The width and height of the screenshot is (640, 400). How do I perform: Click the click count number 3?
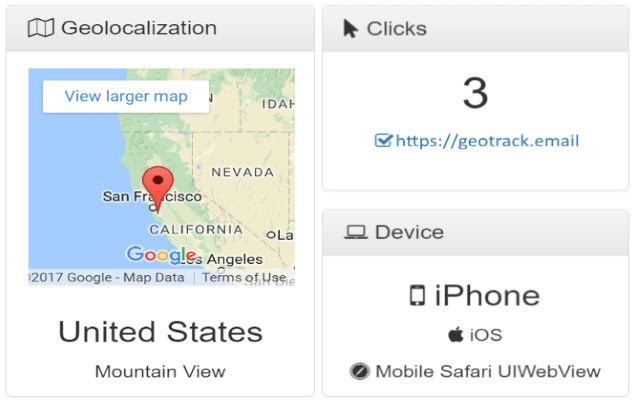[x=476, y=93]
